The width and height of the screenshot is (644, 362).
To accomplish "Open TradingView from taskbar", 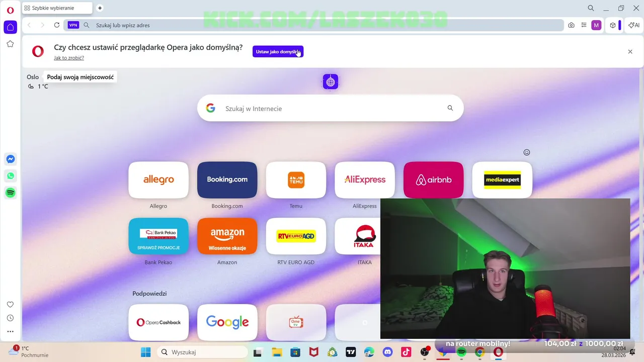I will tap(351, 352).
